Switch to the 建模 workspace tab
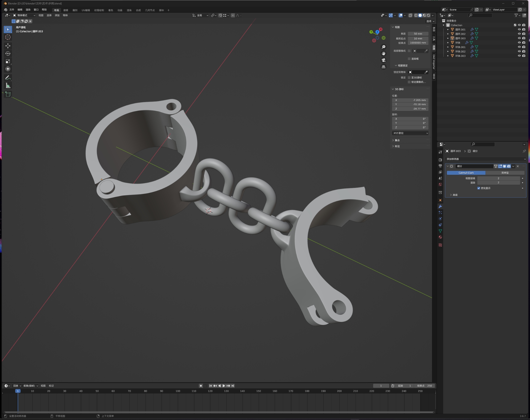This screenshot has height=420, width=530. pyautogui.click(x=66, y=10)
